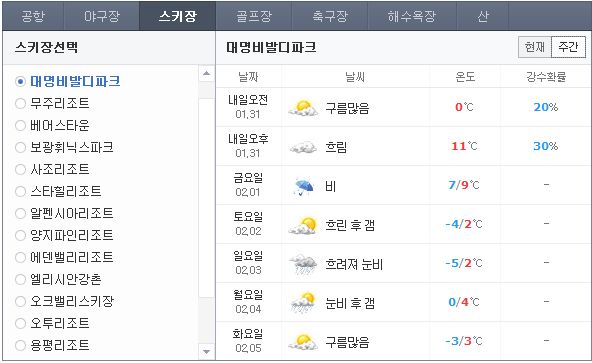Image resolution: width=592 pixels, height=363 pixels.
Task: Click the 11℃ temperature value
Action: pos(464,146)
